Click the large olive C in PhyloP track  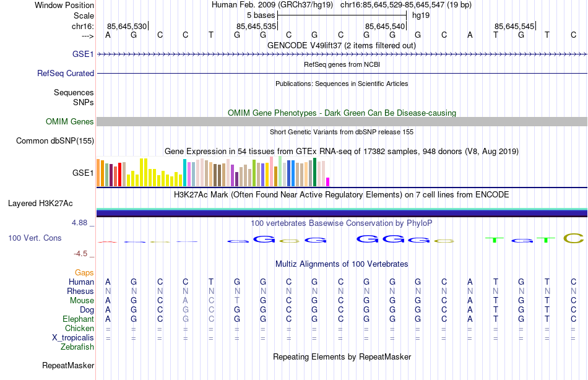(x=574, y=238)
